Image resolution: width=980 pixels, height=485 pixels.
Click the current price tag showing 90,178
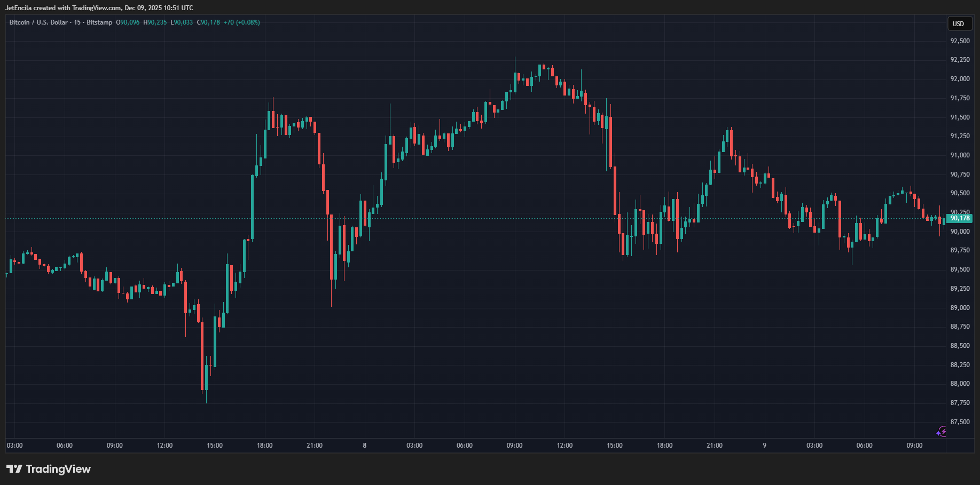960,218
